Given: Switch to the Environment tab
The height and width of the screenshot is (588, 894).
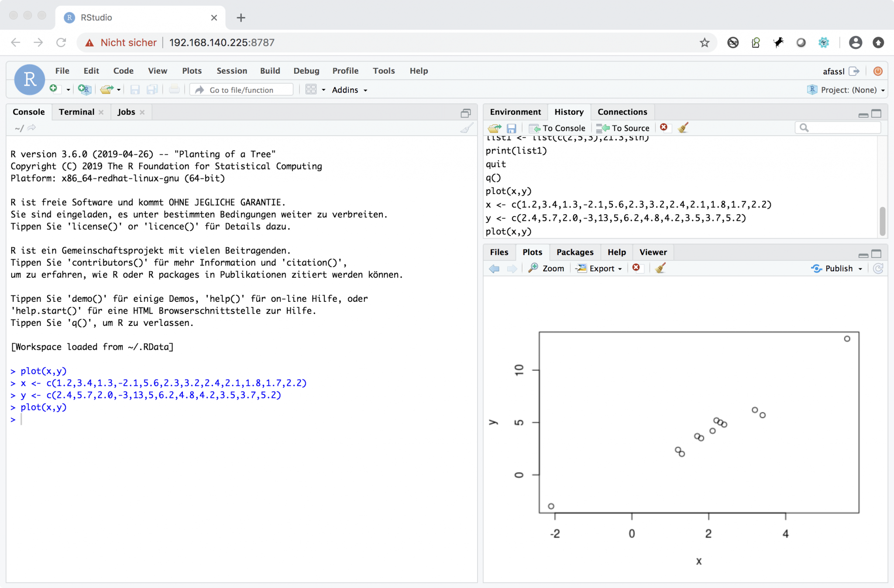Looking at the screenshot, I should pos(515,112).
